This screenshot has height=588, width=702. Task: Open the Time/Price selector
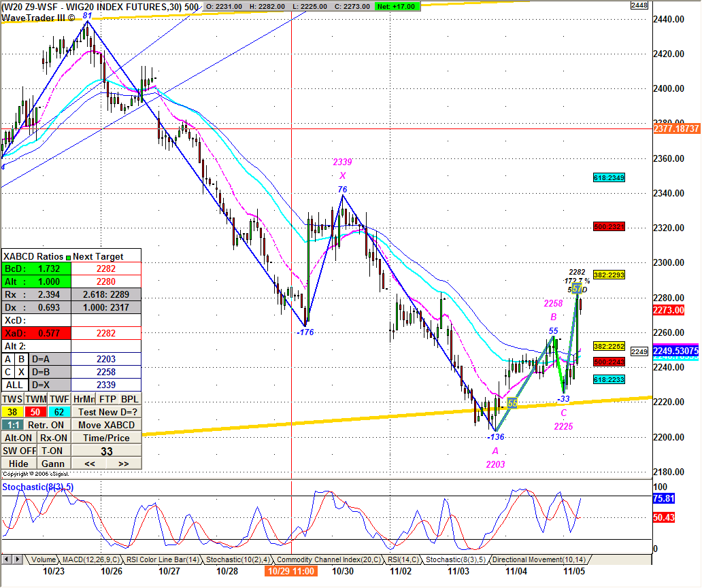pyautogui.click(x=107, y=438)
